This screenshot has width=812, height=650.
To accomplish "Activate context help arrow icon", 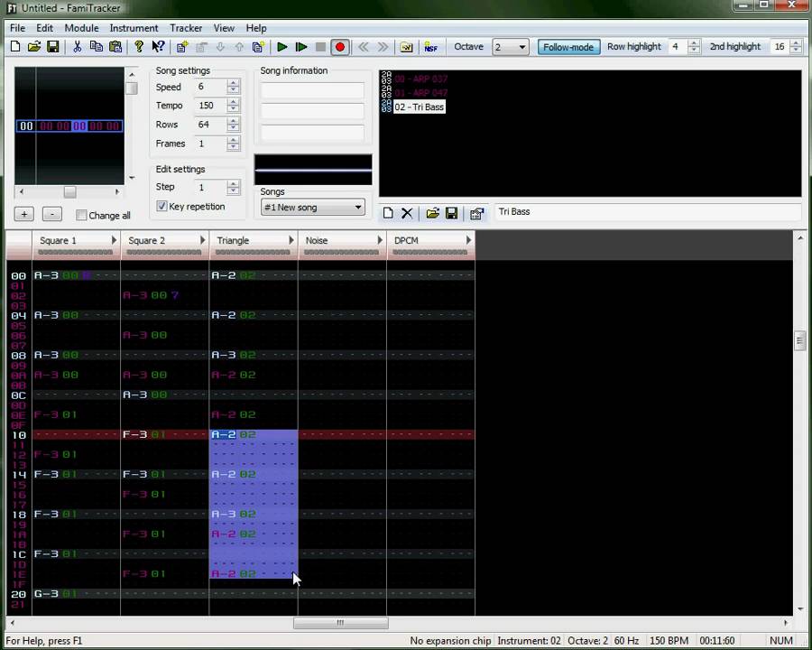I will [x=158, y=47].
